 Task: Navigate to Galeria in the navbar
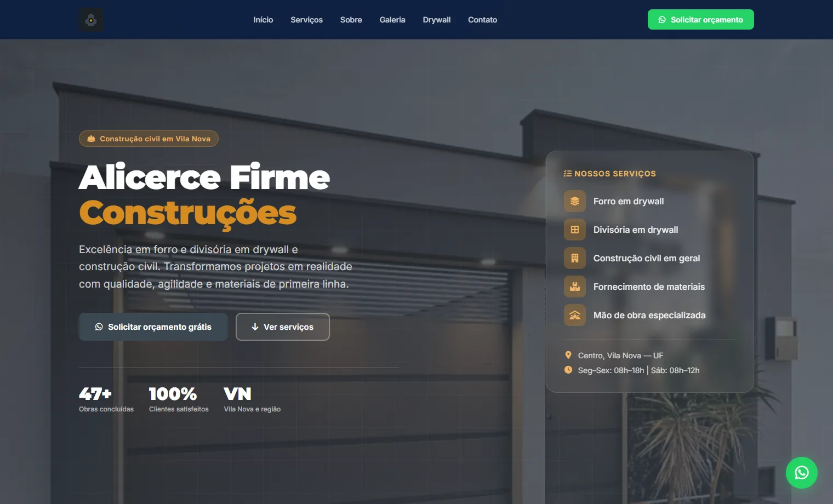[x=392, y=20]
